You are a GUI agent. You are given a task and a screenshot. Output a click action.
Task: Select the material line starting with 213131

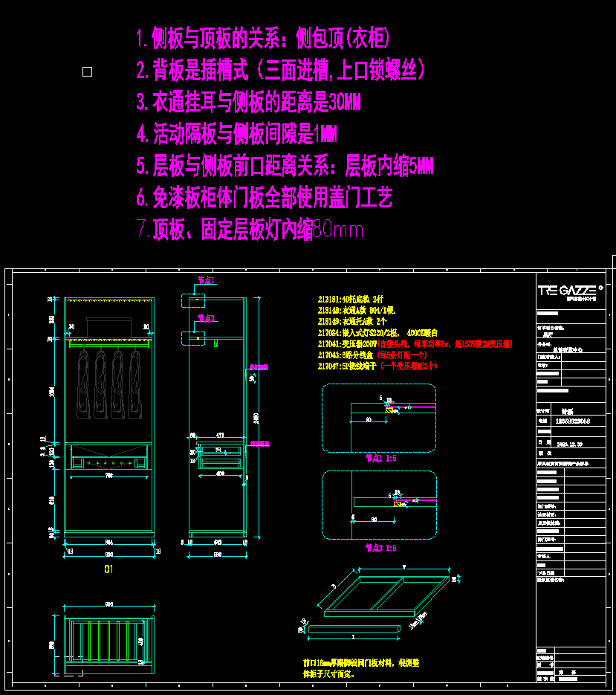pyautogui.click(x=351, y=300)
